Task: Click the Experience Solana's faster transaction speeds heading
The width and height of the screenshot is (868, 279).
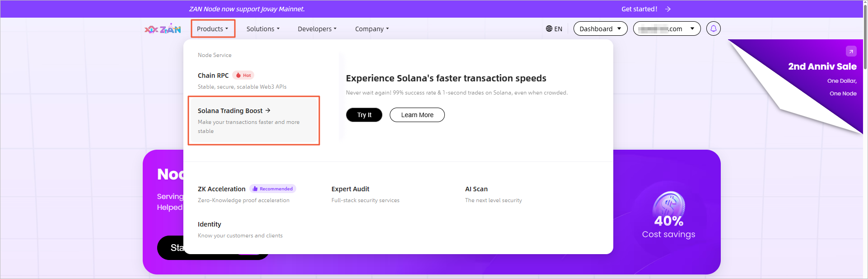Action: [x=446, y=78]
